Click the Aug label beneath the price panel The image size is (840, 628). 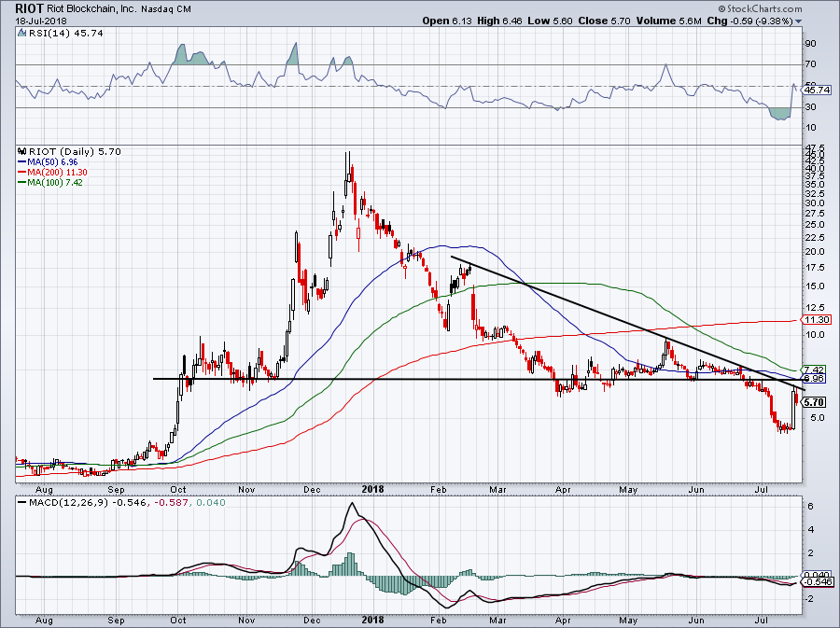click(x=44, y=490)
